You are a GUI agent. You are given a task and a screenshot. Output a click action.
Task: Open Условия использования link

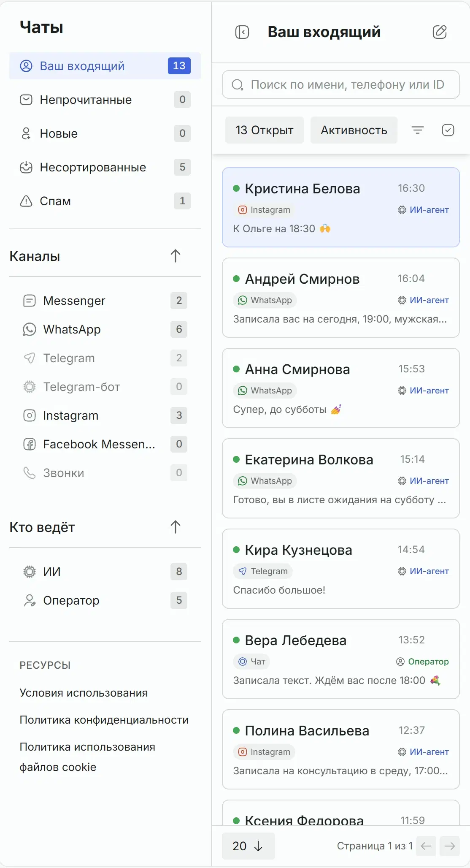(84, 693)
